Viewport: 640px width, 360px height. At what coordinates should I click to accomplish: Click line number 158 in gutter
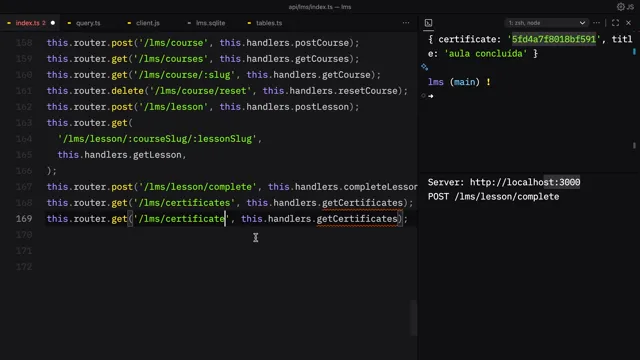[24, 43]
